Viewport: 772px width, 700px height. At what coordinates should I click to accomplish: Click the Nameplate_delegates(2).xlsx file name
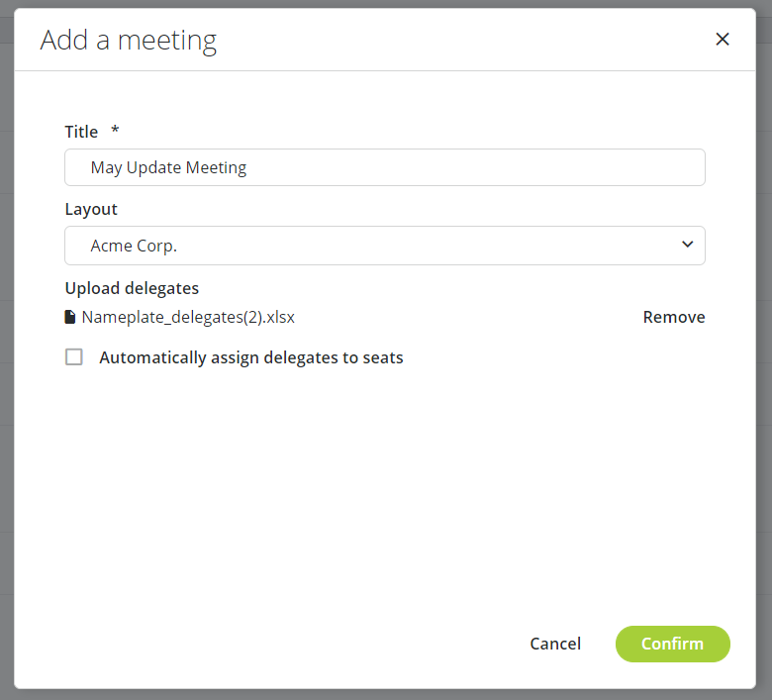pyautogui.click(x=188, y=318)
